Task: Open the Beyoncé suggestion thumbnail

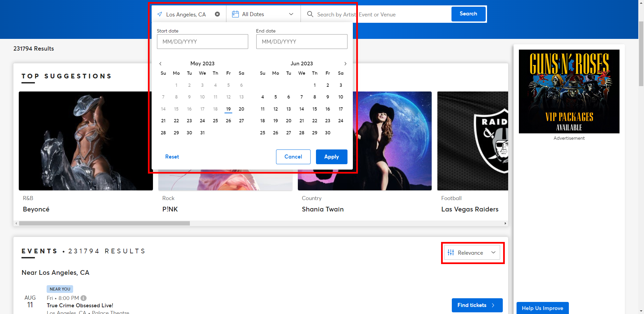Action: point(86,141)
